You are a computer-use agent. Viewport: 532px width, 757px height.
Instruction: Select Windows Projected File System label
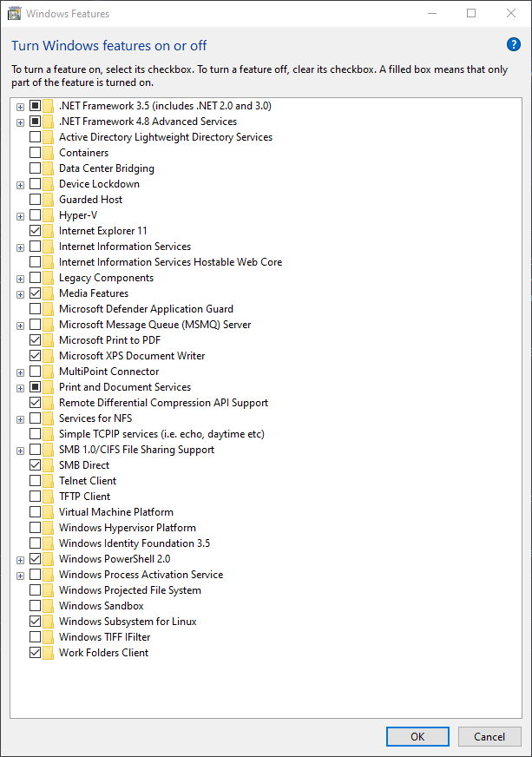click(x=130, y=590)
